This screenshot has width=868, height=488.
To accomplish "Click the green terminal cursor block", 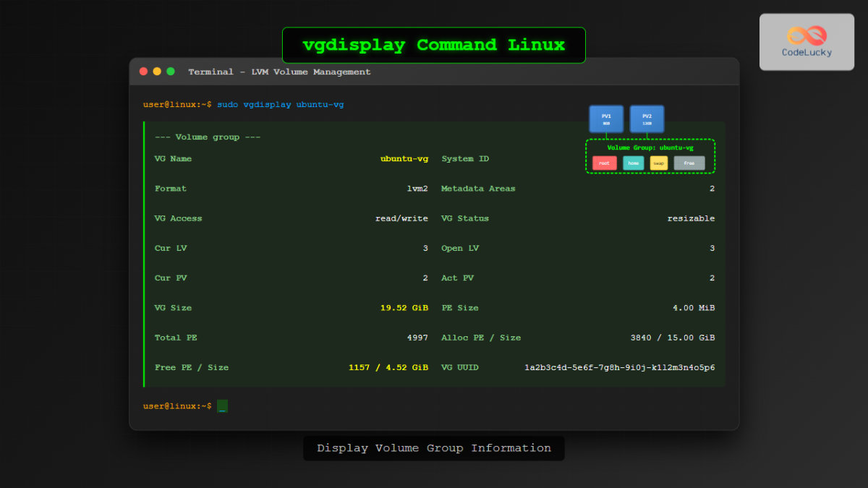I will pyautogui.click(x=222, y=406).
